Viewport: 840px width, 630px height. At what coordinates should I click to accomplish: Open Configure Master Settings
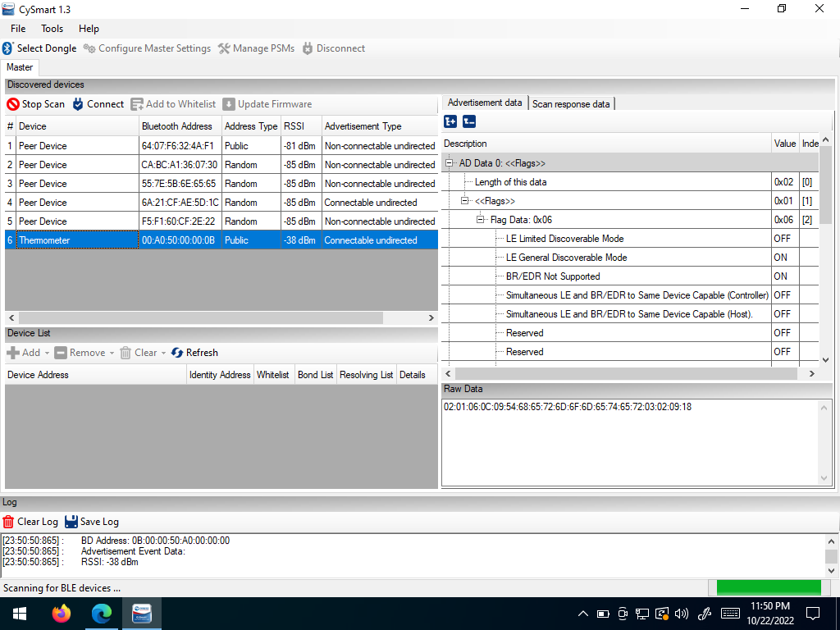(x=148, y=48)
